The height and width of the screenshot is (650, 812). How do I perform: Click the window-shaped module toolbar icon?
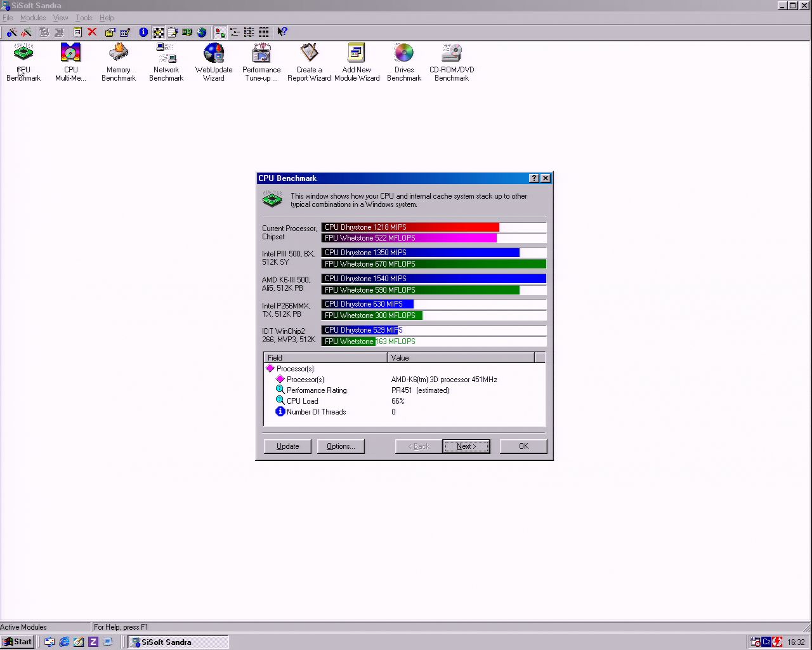(x=77, y=32)
